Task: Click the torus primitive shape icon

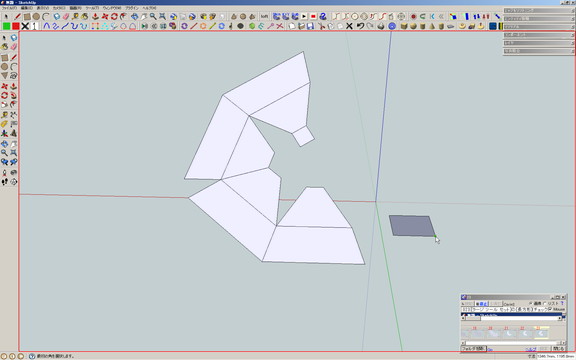Action: point(462,26)
